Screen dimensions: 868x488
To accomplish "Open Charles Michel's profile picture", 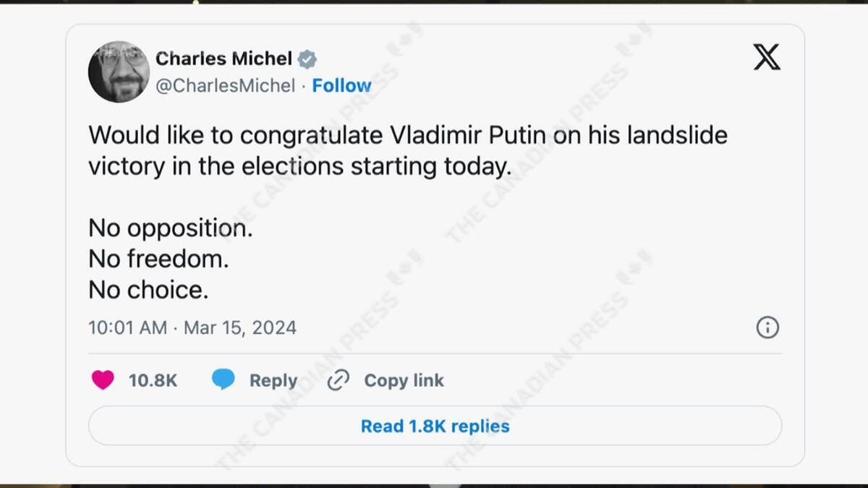I will (x=119, y=72).
